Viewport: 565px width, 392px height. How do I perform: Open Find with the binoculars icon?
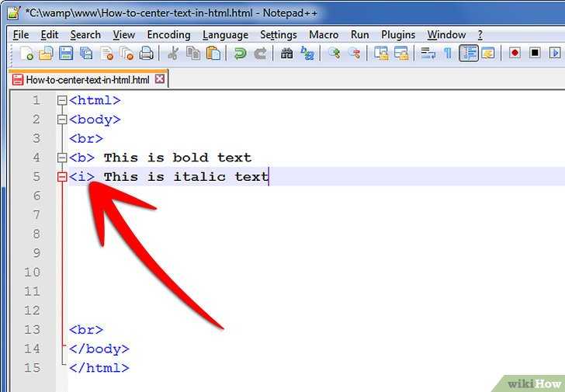click(x=287, y=54)
